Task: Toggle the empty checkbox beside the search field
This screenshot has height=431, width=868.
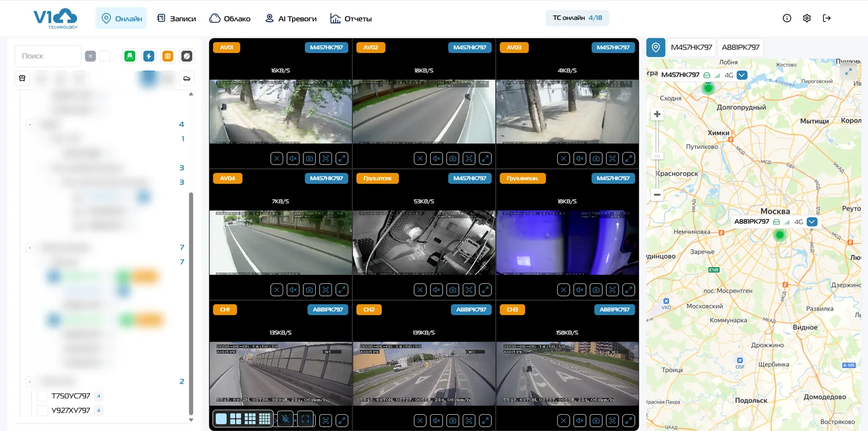Action: [105, 56]
